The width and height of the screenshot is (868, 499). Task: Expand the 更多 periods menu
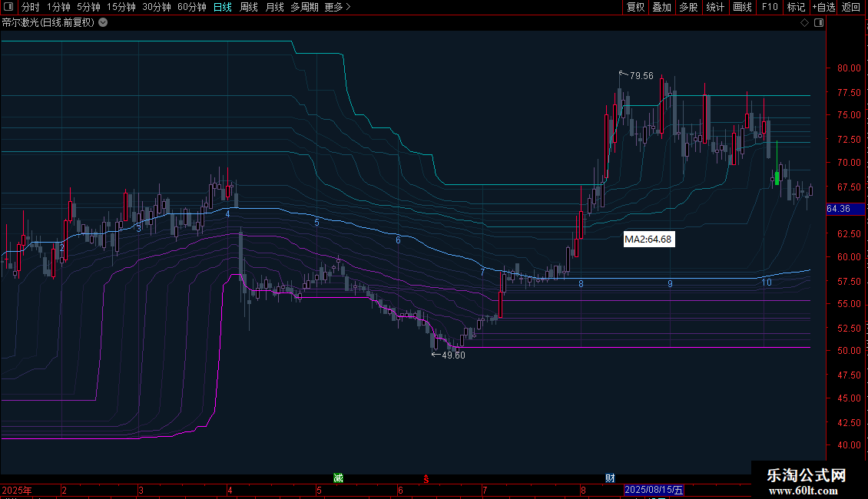coord(337,7)
